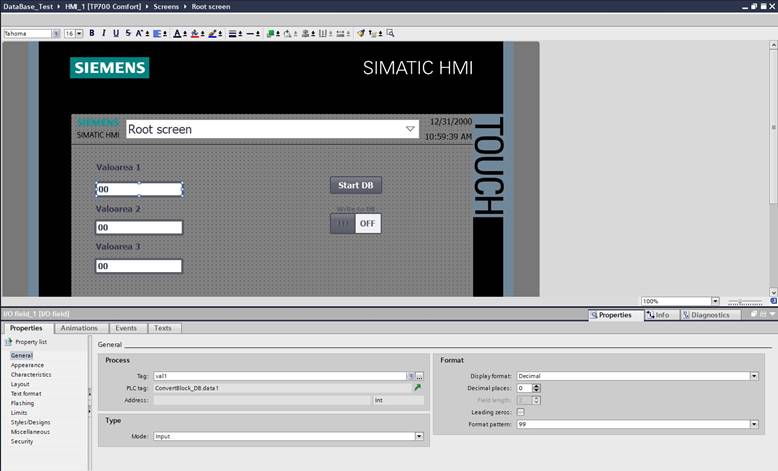
Task: Toggle the Leading zeros checkbox
Action: click(x=521, y=412)
